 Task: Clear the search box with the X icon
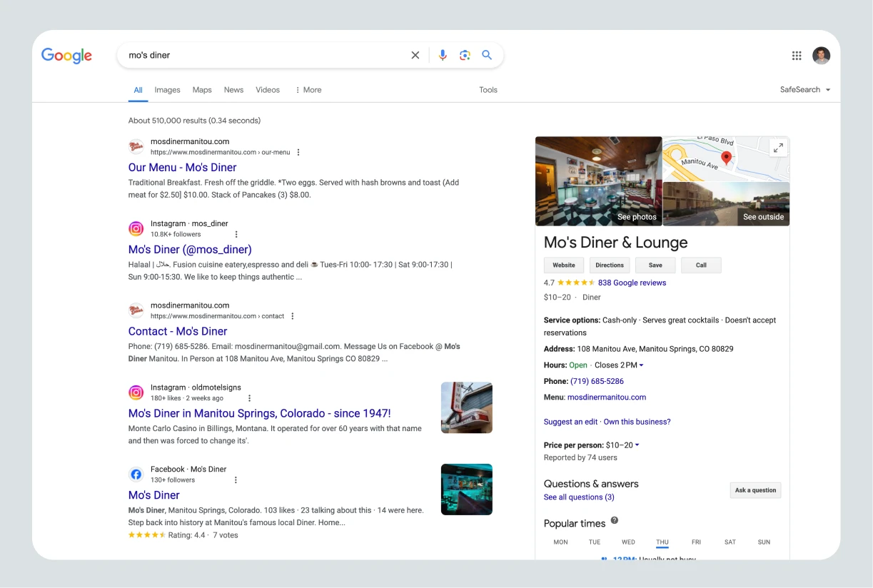coord(415,55)
